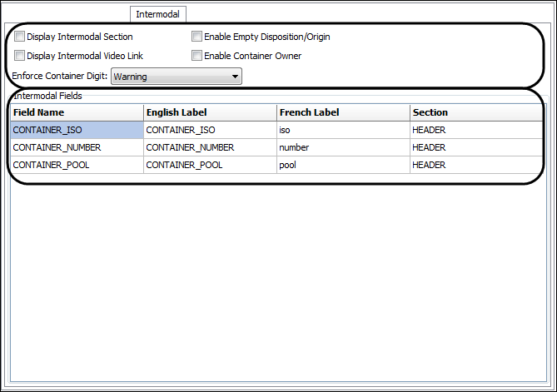Tick the Enable Container Owner checkbox
Viewport: 557px width, 392px height.
(196, 56)
